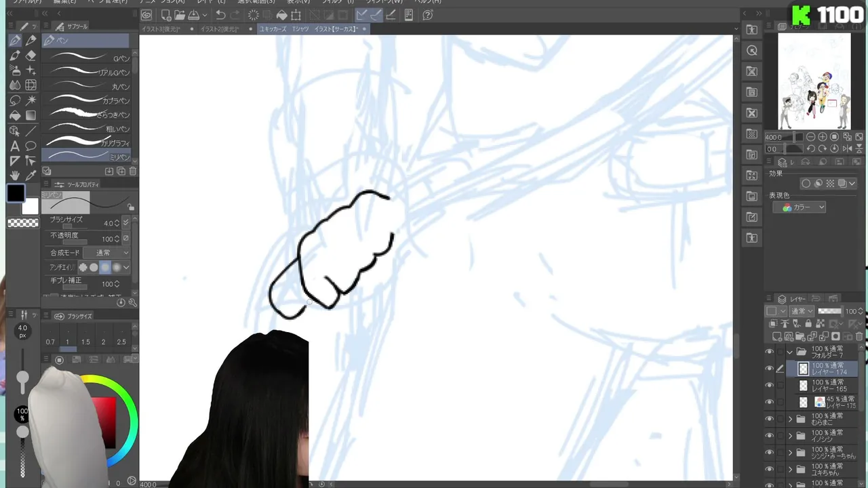
Task: Choose the Fill bucket tool
Action: pos(15,115)
